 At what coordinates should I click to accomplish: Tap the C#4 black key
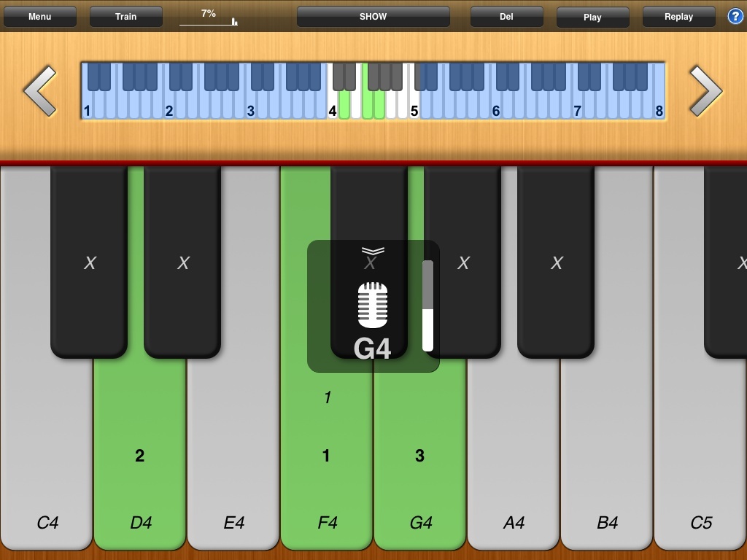(x=89, y=262)
